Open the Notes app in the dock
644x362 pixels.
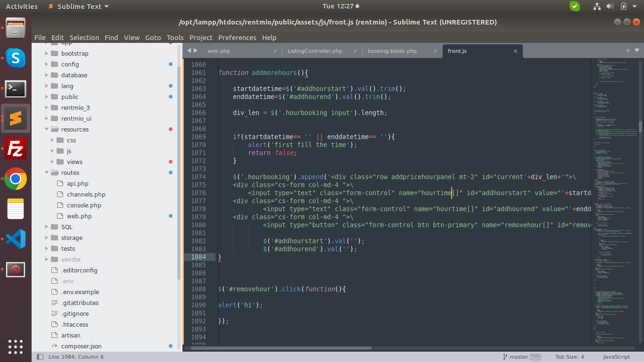16,209
